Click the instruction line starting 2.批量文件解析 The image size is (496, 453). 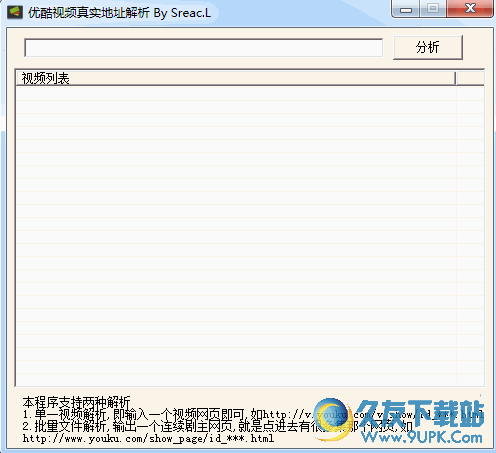(x=218, y=426)
